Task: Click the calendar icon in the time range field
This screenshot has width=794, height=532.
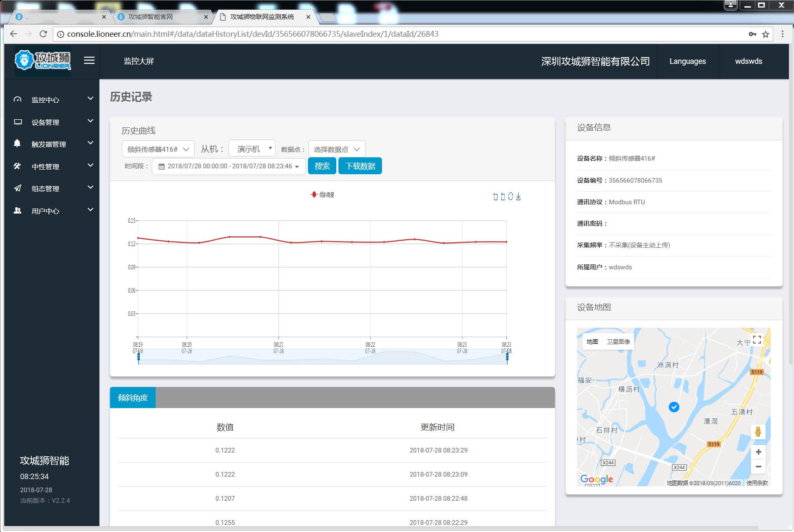Action: tap(161, 167)
